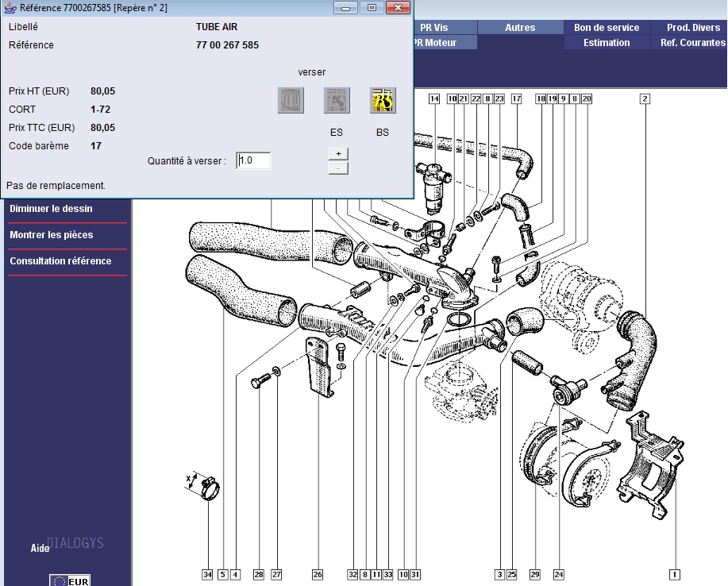728x586 pixels.
Task: Select callout 34 at bottom of diagram
Action: 207,574
